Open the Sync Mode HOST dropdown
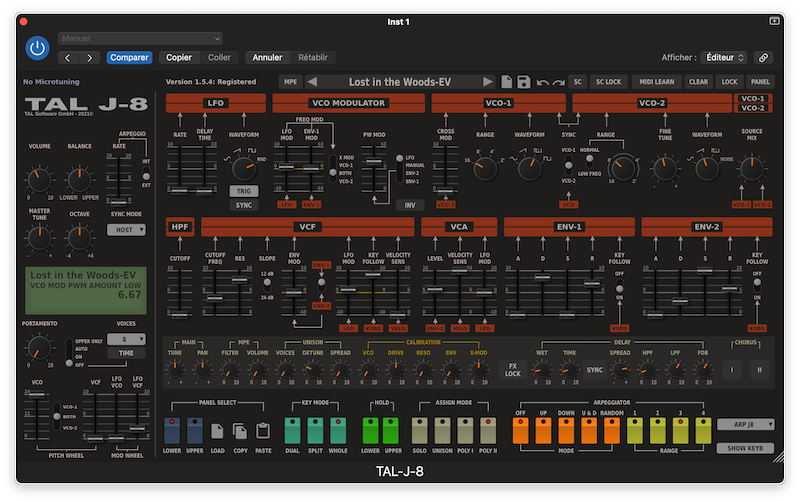 (x=126, y=230)
